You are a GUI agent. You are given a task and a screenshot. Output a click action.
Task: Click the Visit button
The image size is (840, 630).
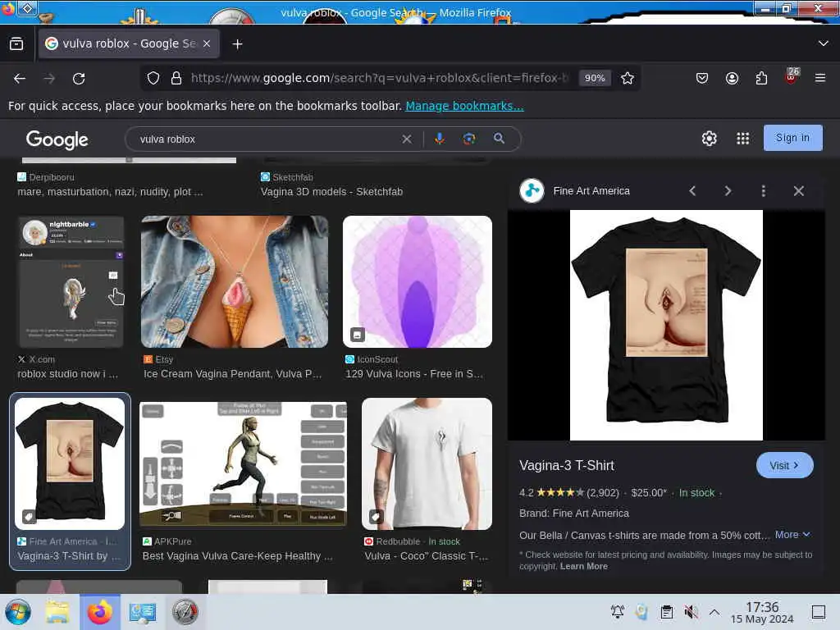tap(785, 466)
